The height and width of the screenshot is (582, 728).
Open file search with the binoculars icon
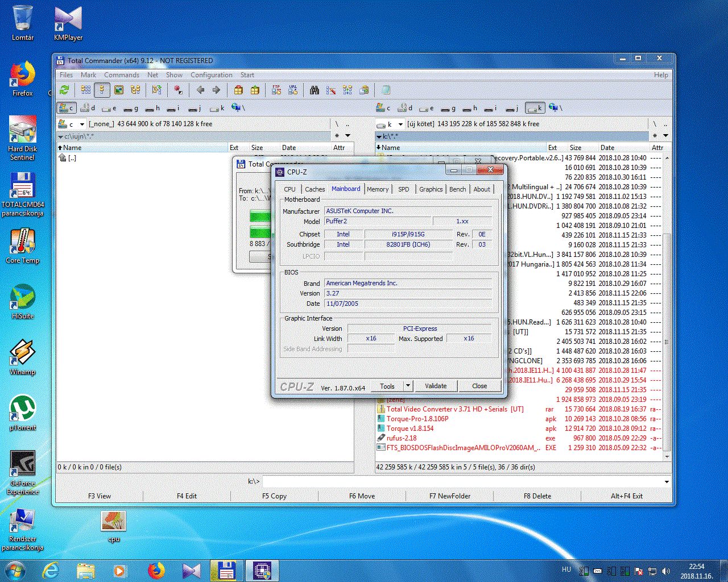pyautogui.click(x=315, y=90)
